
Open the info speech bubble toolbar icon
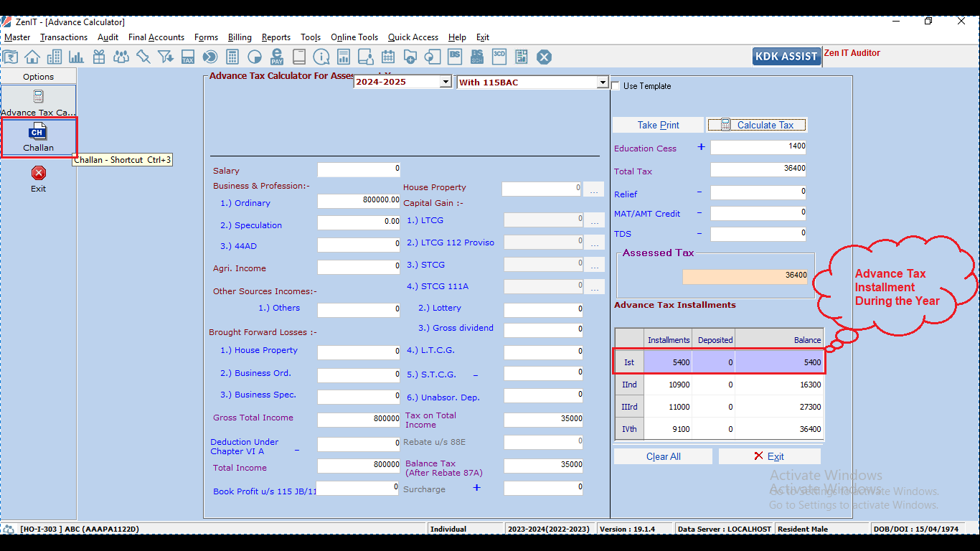(321, 57)
